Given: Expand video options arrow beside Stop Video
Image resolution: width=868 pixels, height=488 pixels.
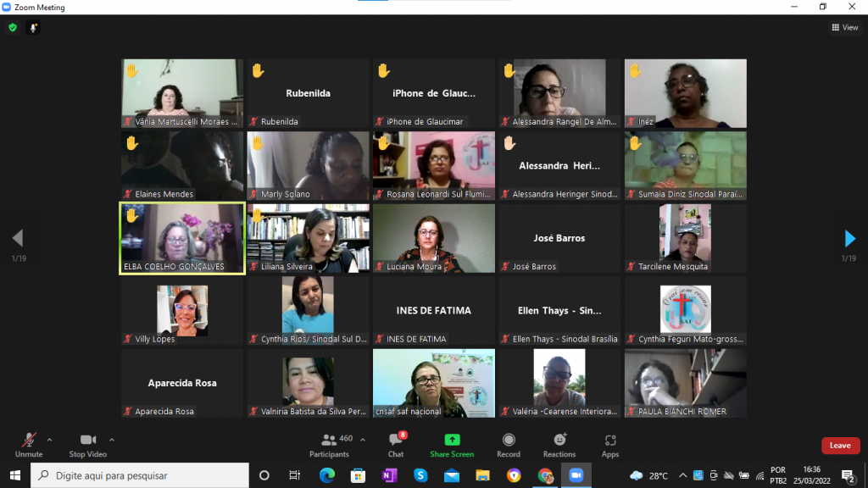Looking at the screenshot, I should pos(112,440).
